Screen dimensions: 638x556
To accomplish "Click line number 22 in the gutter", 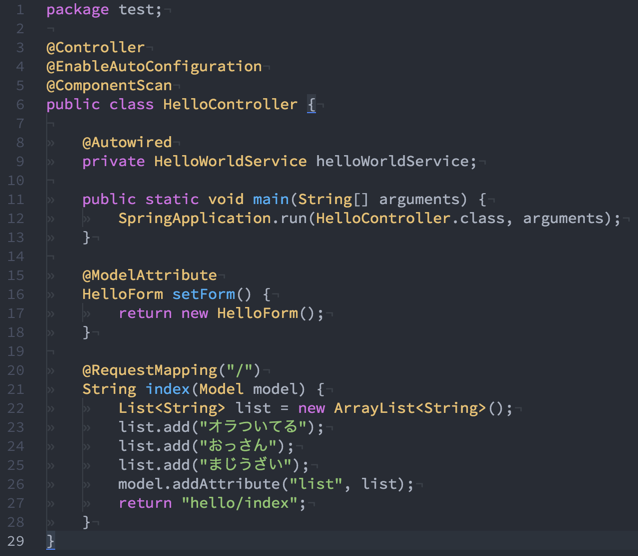I will [16, 408].
